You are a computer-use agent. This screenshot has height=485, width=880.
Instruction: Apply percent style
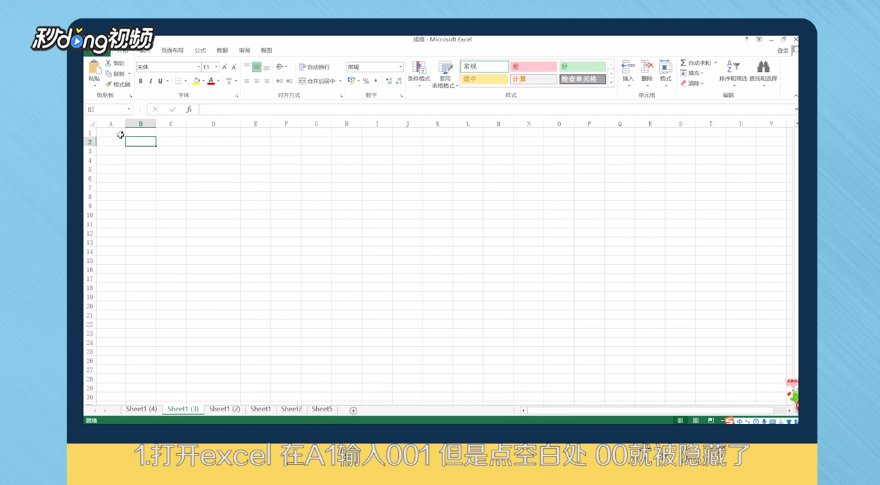pos(366,81)
